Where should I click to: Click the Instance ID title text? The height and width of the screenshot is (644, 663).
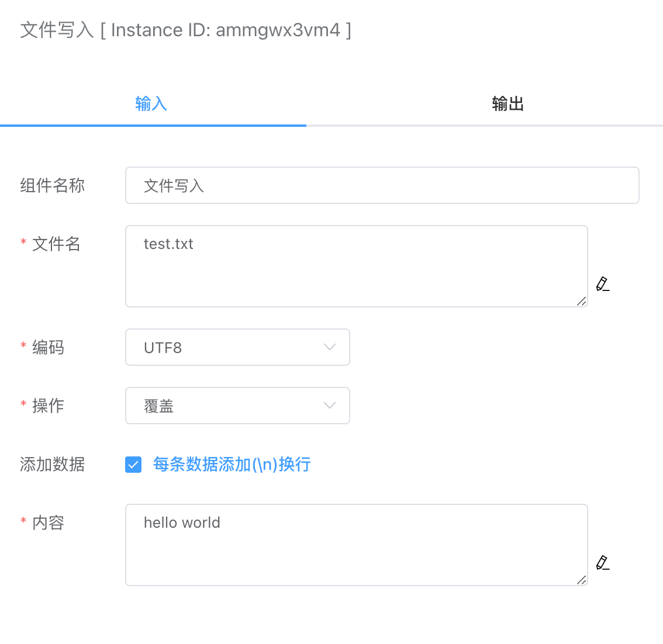coord(186,29)
